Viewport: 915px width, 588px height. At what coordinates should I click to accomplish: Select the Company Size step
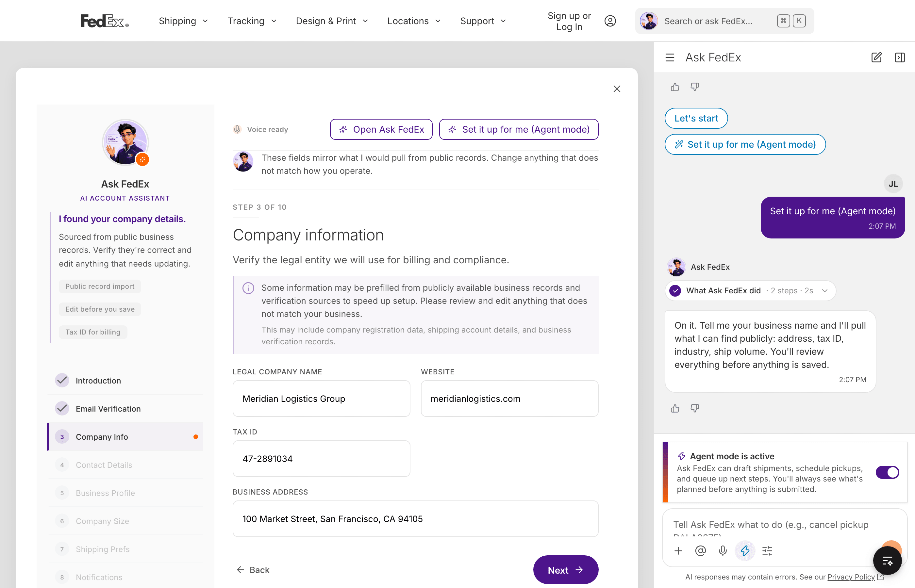click(125, 521)
